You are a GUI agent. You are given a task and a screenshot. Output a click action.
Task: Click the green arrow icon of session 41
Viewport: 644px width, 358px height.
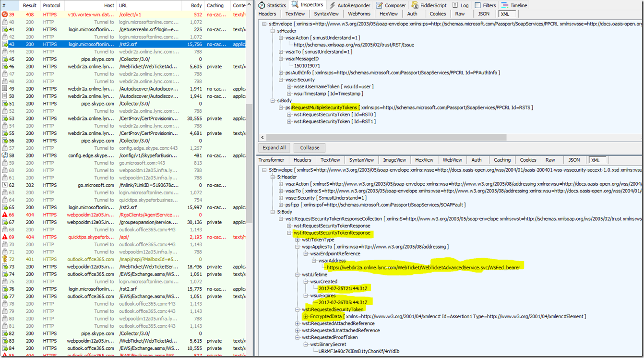point(5,30)
